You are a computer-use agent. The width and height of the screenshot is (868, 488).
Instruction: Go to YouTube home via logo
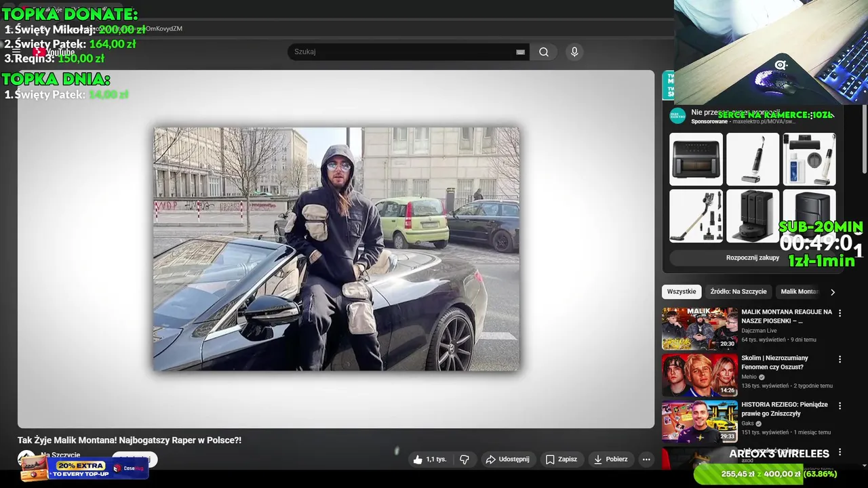(54, 52)
